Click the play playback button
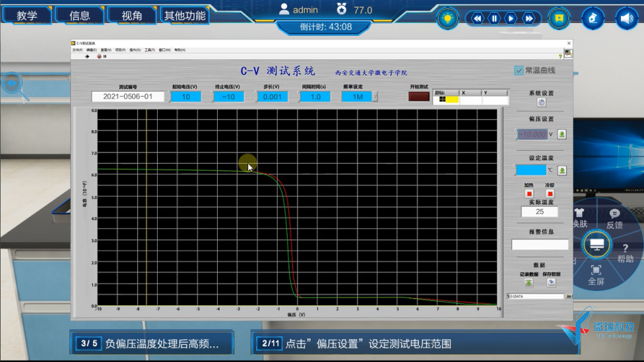Viewport: 644px width, 362px height. click(511, 18)
